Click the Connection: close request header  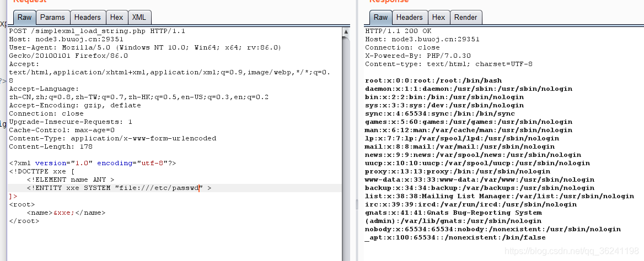46,113
